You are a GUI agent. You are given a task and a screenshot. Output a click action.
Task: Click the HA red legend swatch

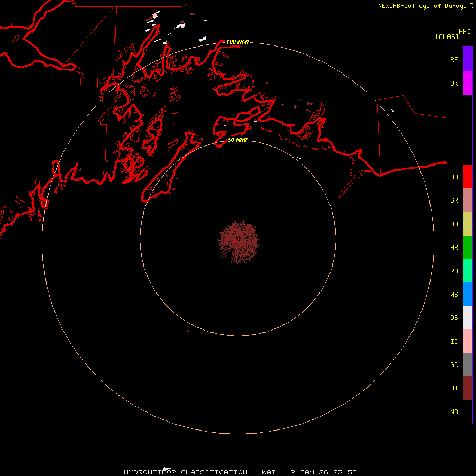[x=467, y=177]
